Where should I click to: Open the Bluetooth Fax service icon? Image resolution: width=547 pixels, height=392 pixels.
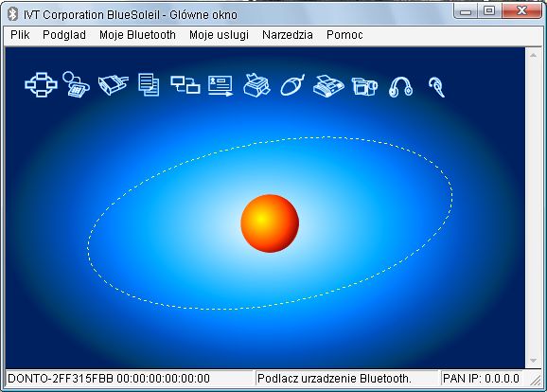tap(328, 86)
